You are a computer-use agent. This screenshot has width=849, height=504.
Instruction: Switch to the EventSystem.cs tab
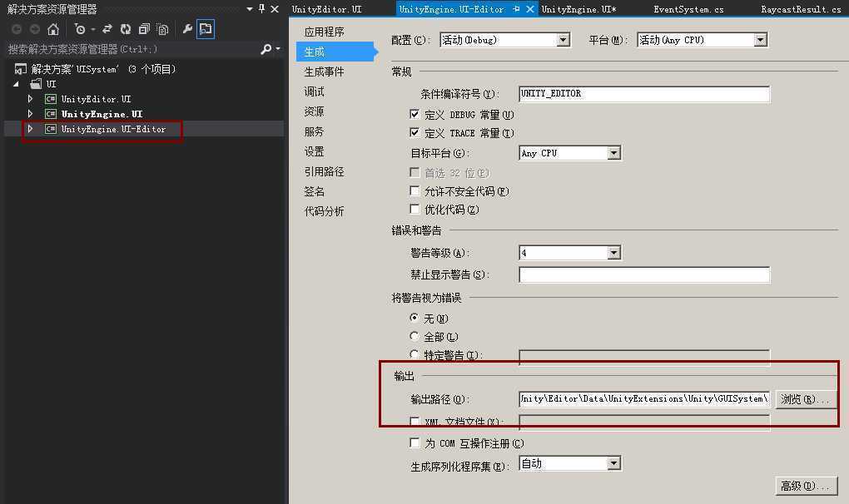pyautogui.click(x=688, y=9)
